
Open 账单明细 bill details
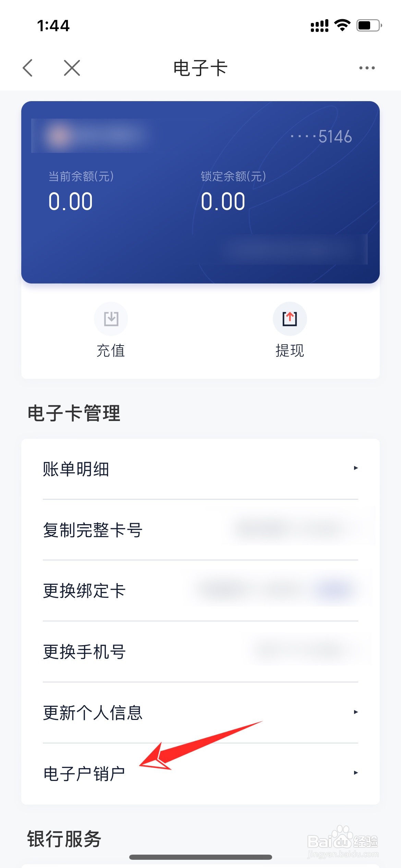coord(200,469)
